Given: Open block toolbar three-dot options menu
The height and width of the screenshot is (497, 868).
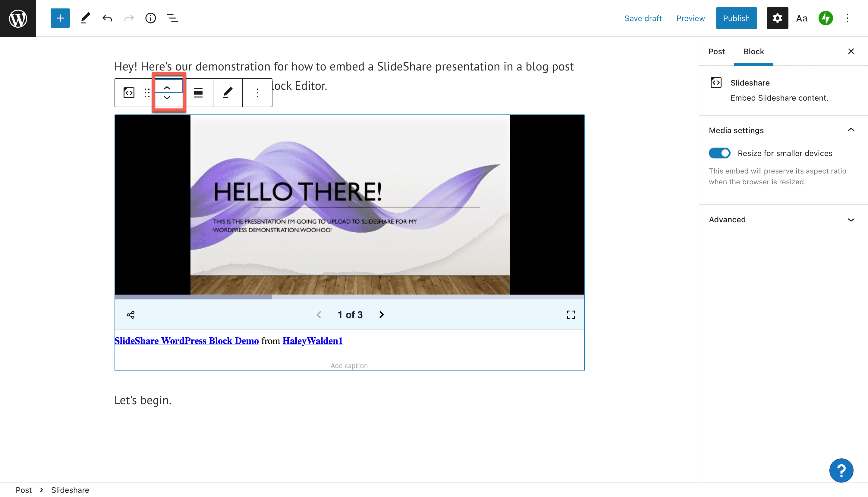Looking at the screenshot, I should click(x=257, y=93).
